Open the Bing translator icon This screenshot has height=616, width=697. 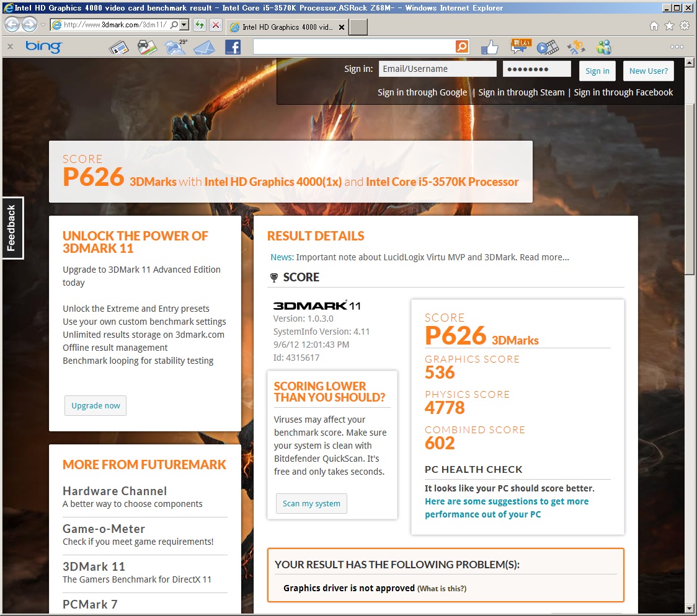pos(576,47)
